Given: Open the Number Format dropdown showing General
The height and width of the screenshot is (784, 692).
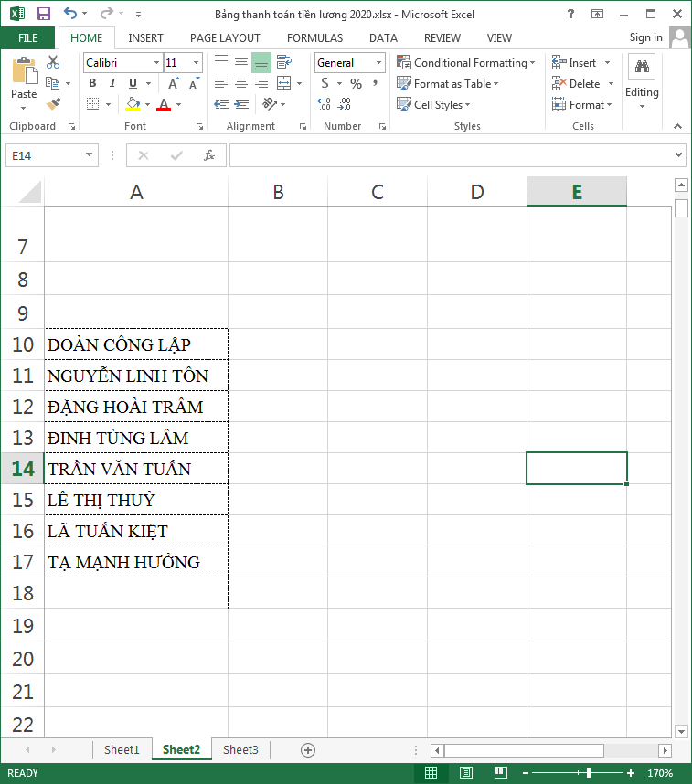Looking at the screenshot, I should point(378,63).
